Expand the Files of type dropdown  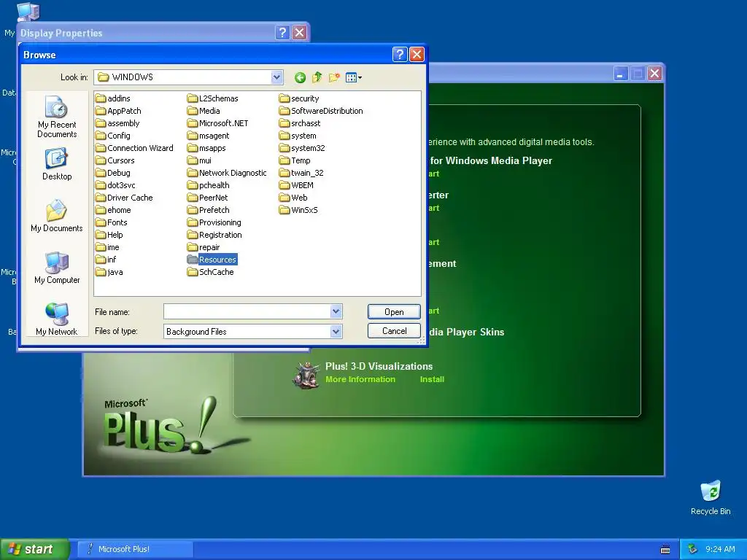pos(336,332)
